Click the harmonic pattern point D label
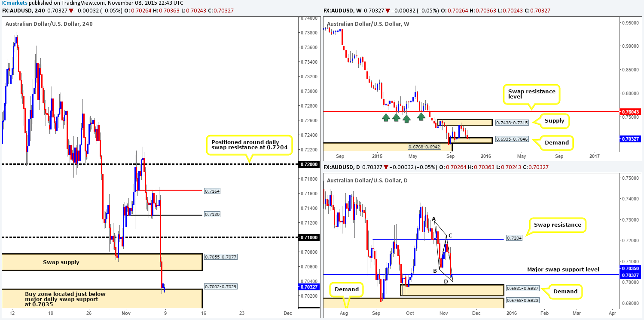 (x=446, y=281)
